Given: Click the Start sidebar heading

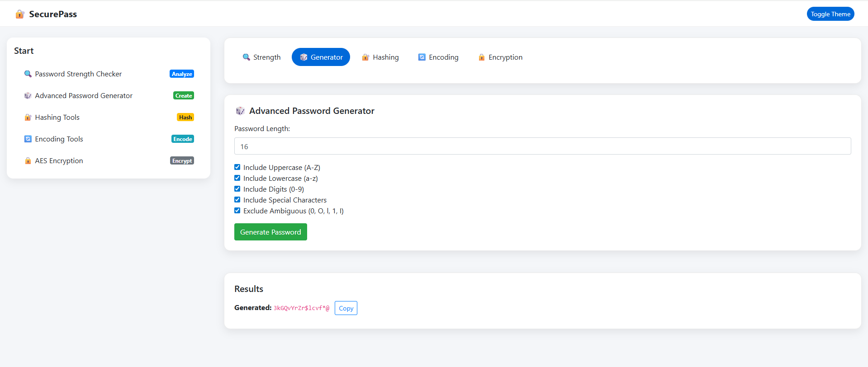Looking at the screenshot, I should coord(24,51).
